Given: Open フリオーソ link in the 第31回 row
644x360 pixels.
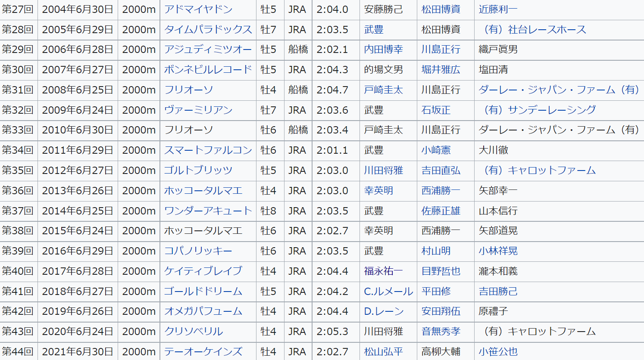Looking at the screenshot, I should (189, 90).
